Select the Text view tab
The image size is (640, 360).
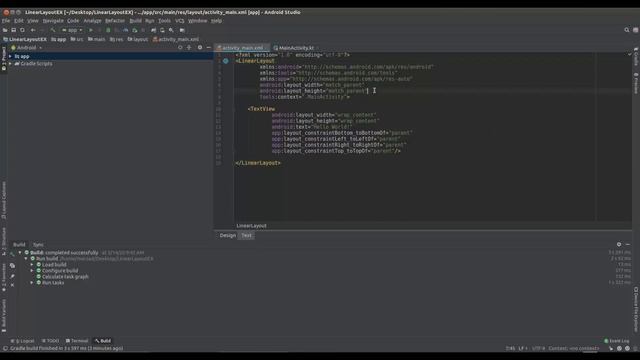point(247,236)
